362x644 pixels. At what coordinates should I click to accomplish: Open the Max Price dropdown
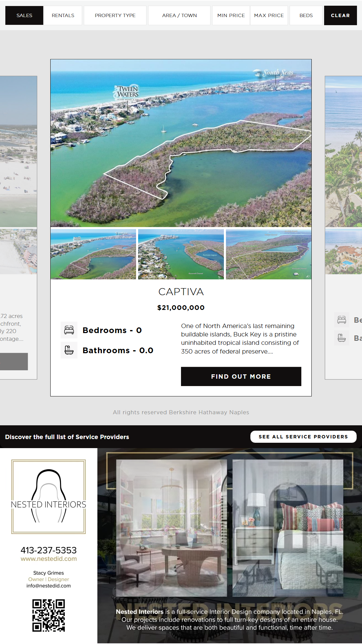point(269,15)
